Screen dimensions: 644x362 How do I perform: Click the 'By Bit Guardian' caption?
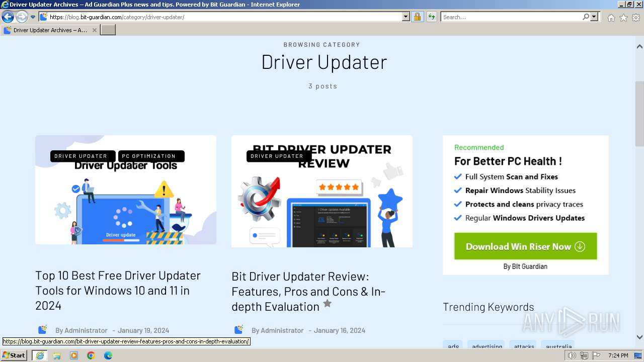coord(525,266)
